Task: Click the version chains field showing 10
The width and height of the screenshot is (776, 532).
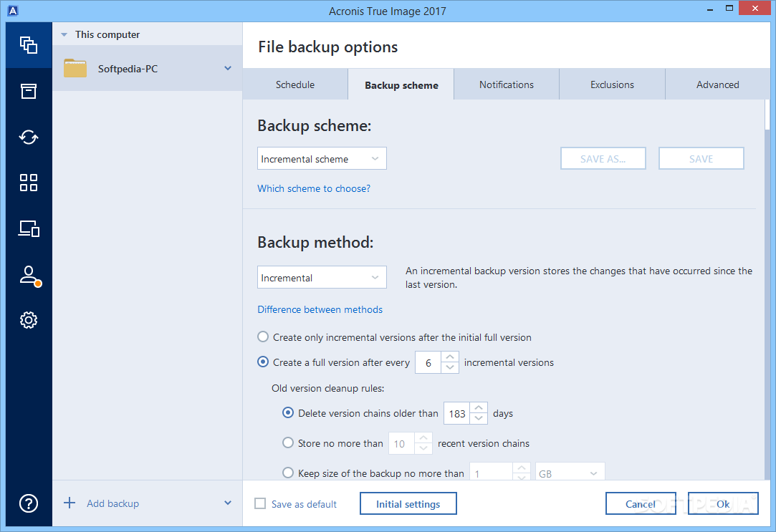Action: coord(401,443)
